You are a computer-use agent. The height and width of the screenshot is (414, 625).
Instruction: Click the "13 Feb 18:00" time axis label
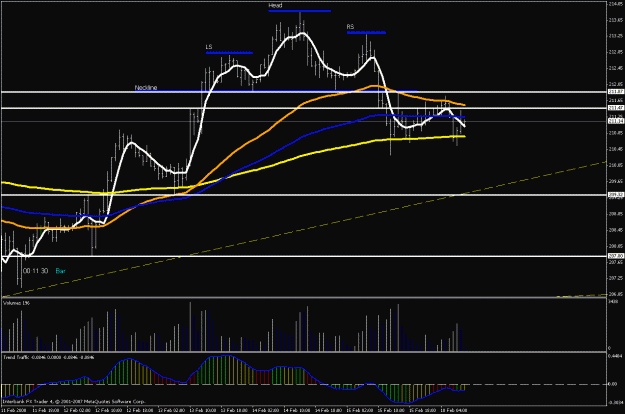pos(234,410)
